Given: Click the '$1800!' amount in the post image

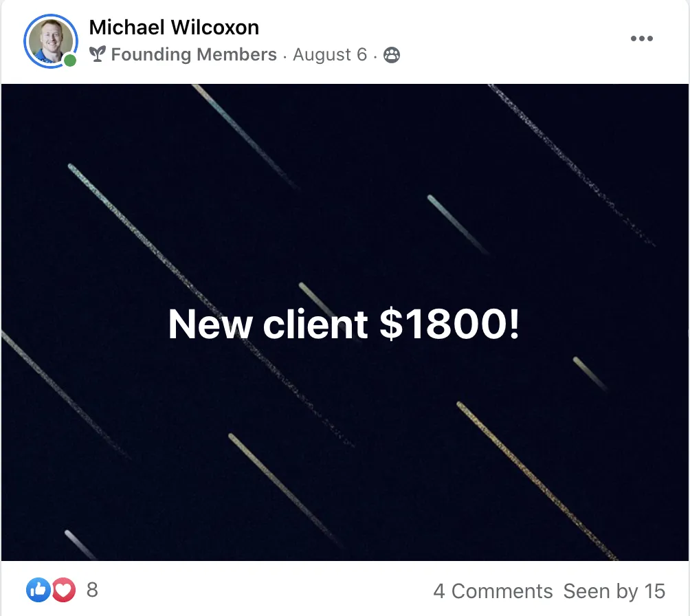Looking at the screenshot, I should (x=449, y=324).
